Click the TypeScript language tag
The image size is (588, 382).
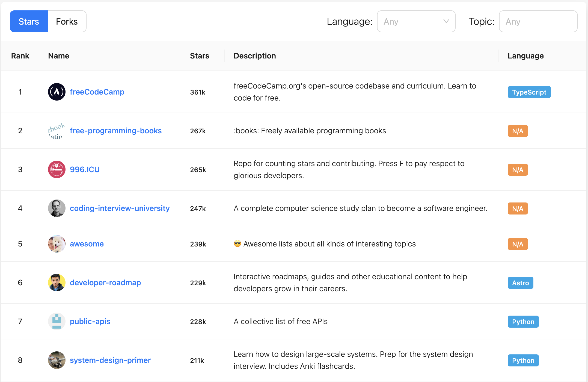click(x=529, y=92)
